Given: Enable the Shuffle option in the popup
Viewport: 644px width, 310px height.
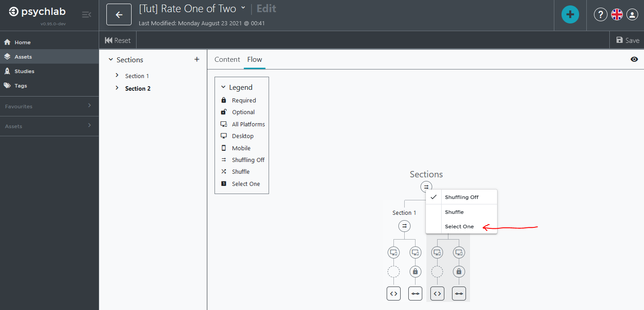Looking at the screenshot, I should coord(454,212).
